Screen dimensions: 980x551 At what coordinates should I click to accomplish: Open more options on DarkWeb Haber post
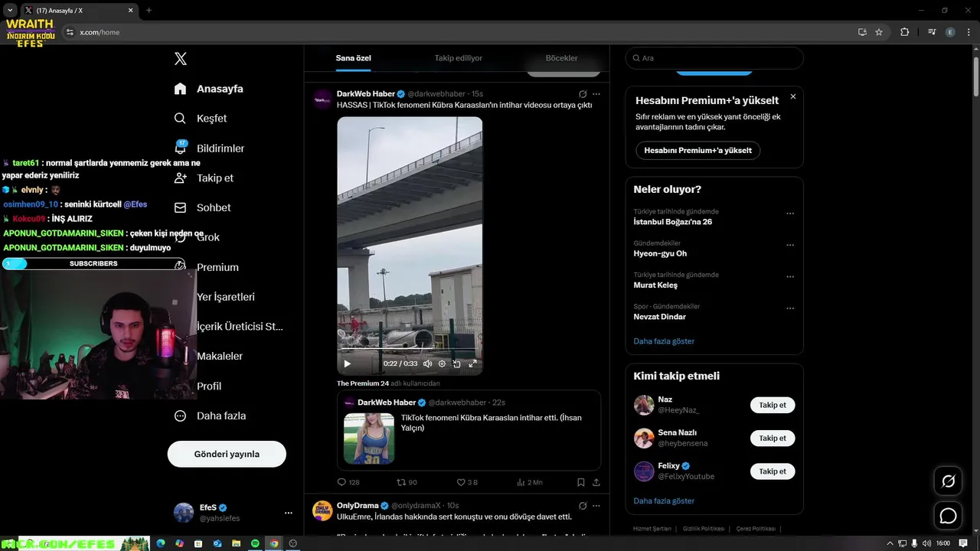point(596,94)
